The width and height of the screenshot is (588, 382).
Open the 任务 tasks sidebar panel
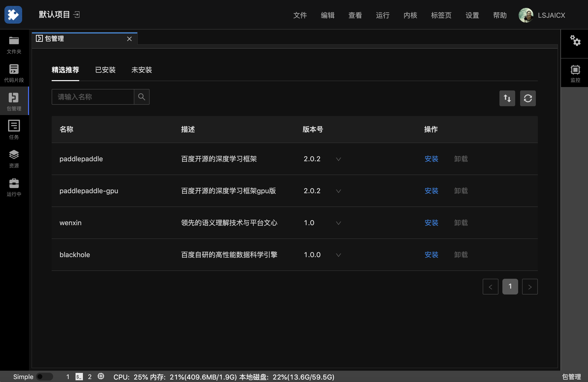tap(14, 130)
